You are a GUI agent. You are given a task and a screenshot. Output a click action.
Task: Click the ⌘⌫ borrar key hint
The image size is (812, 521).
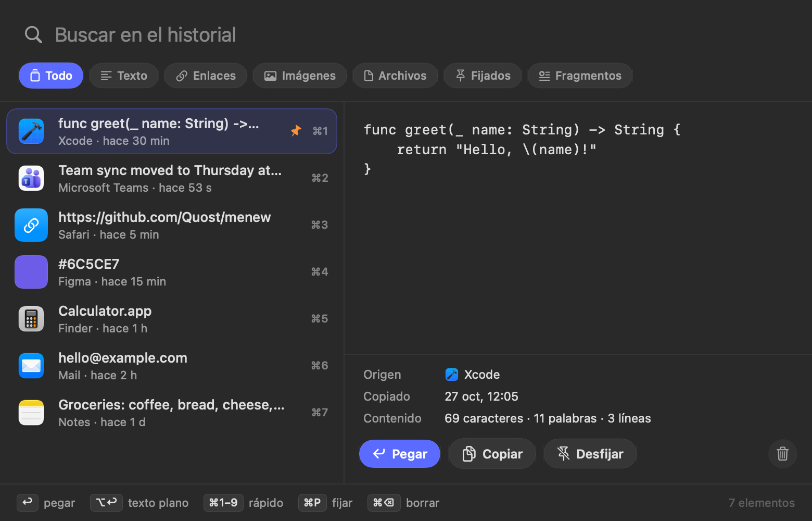pos(384,503)
